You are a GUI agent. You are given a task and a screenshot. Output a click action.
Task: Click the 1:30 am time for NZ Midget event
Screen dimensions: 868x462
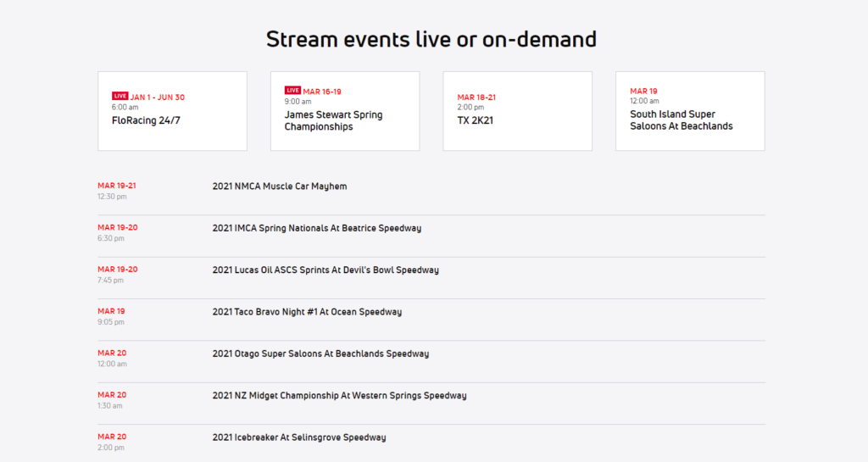[x=110, y=405]
